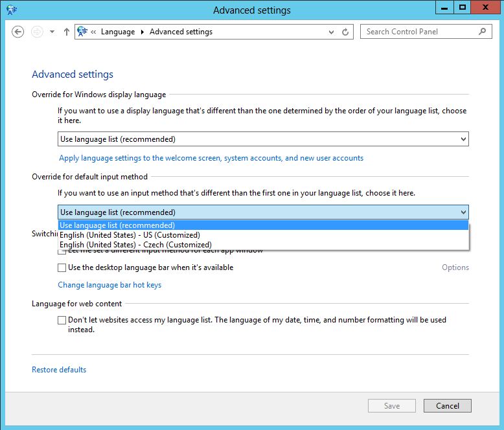This screenshot has width=504, height=430.
Task: Click the breadcrumb chevron before Language
Action: 93,32
